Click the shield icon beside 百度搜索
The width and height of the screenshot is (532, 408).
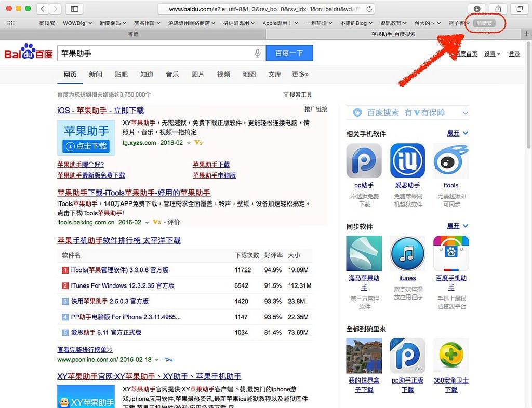click(x=357, y=113)
